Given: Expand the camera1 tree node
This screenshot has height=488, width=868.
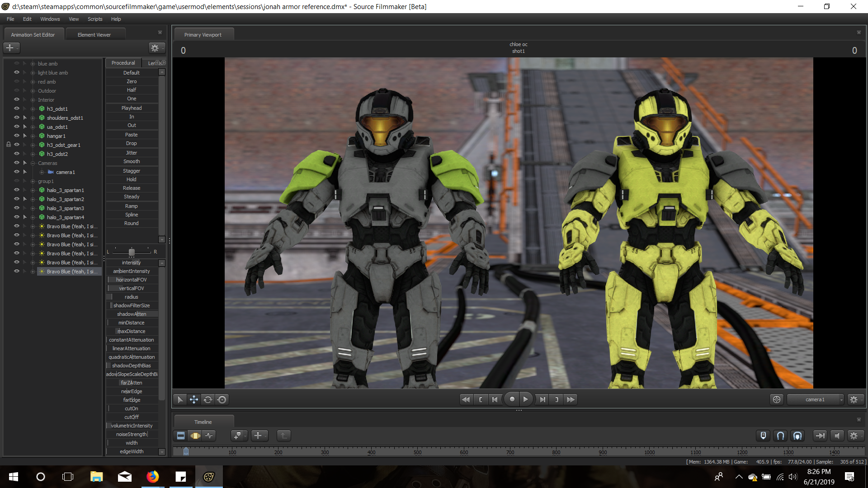Looking at the screenshot, I should point(42,172).
